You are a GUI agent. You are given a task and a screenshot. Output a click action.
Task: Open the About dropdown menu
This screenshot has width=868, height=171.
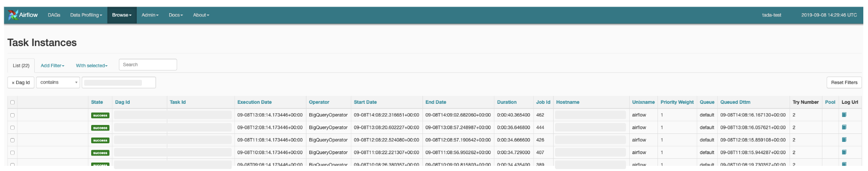click(201, 15)
